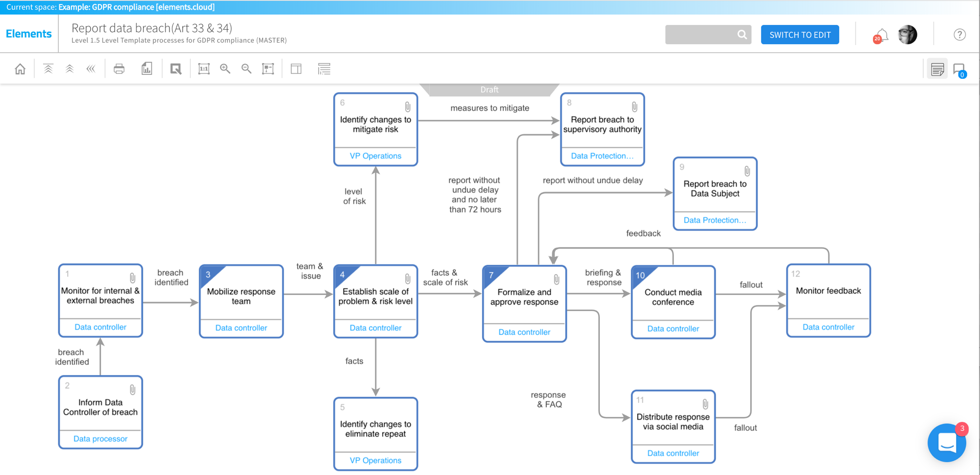Toggle the notes panel icon at right

point(937,70)
